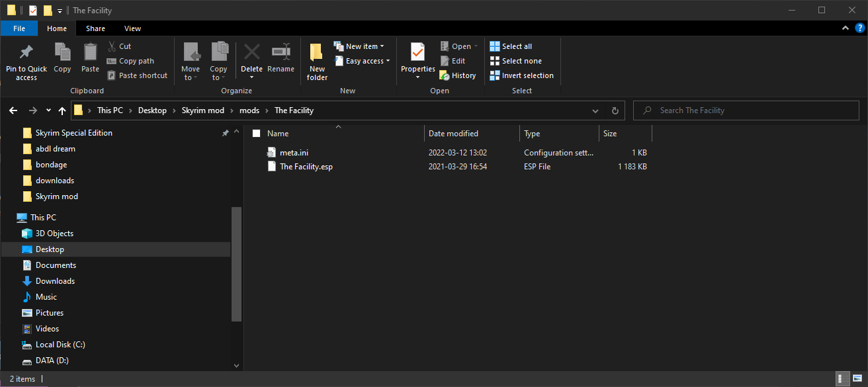Click the Cut scissors command
Screen dimensions: 868x387
(x=120, y=46)
